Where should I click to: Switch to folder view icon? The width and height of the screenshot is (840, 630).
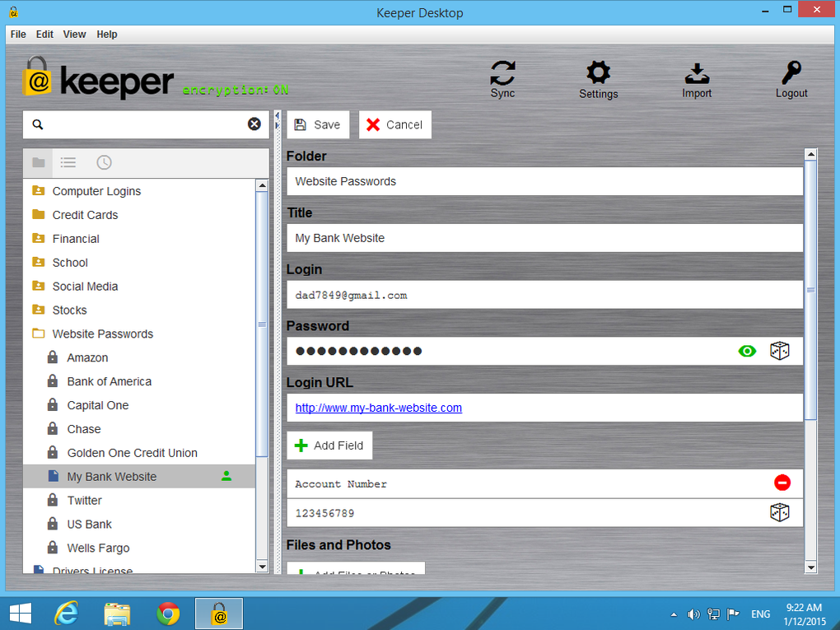click(x=39, y=162)
